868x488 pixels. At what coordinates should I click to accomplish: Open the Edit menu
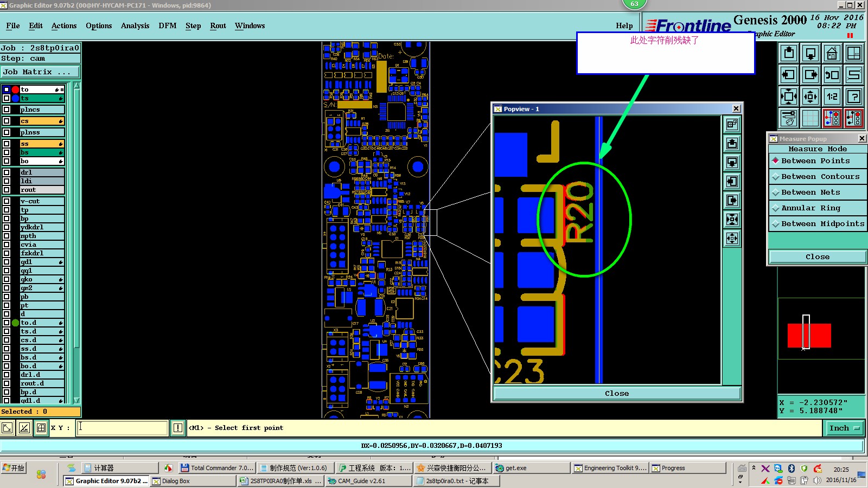click(36, 26)
